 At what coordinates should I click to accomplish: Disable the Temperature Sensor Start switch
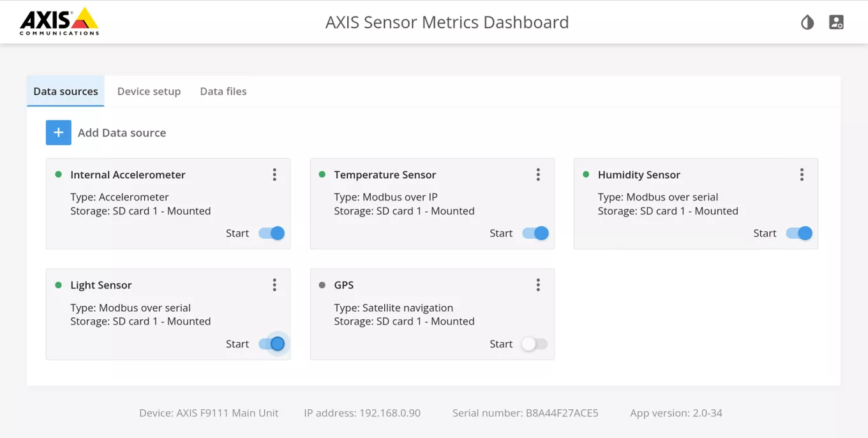pos(535,233)
